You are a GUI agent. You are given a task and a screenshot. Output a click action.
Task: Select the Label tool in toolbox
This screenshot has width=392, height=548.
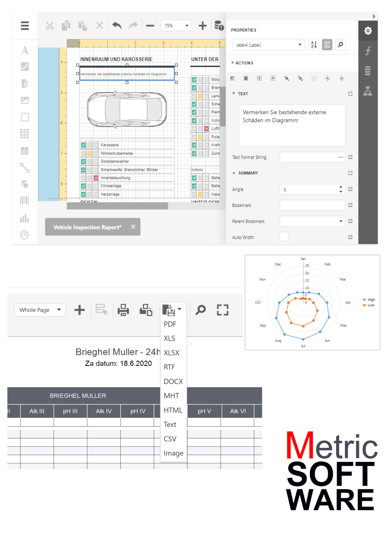(25, 50)
